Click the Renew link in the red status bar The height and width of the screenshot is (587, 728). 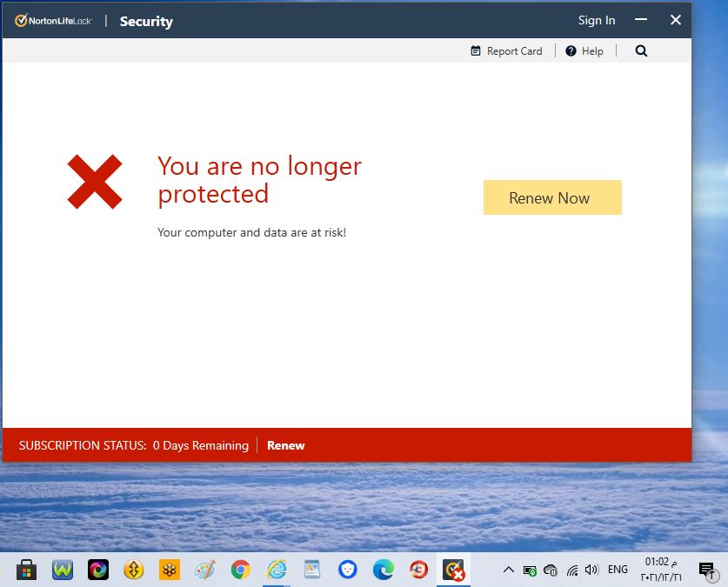coord(286,445)
